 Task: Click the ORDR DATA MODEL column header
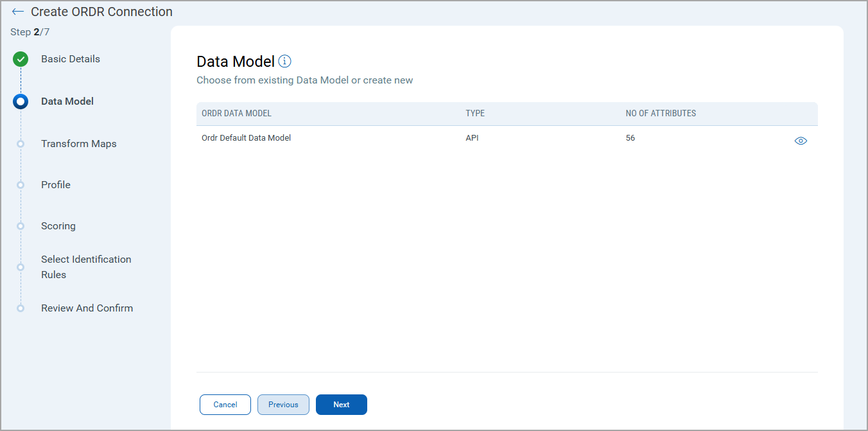coord(236,114)
